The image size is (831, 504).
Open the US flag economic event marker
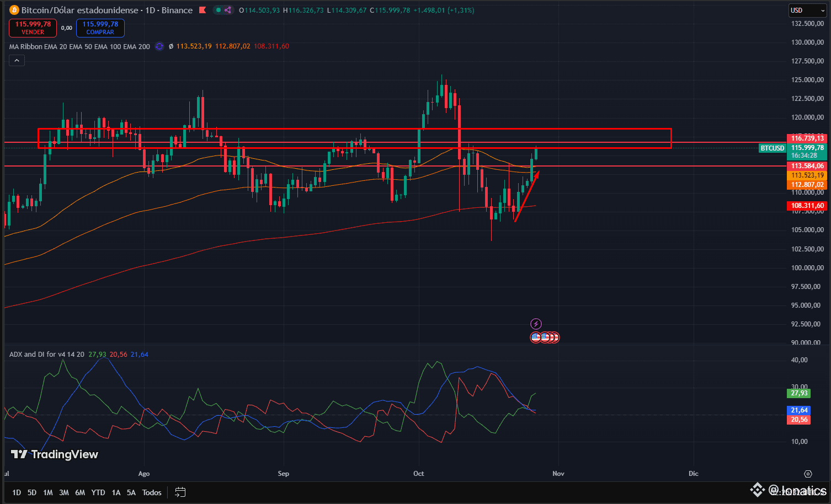click(535, 337)
